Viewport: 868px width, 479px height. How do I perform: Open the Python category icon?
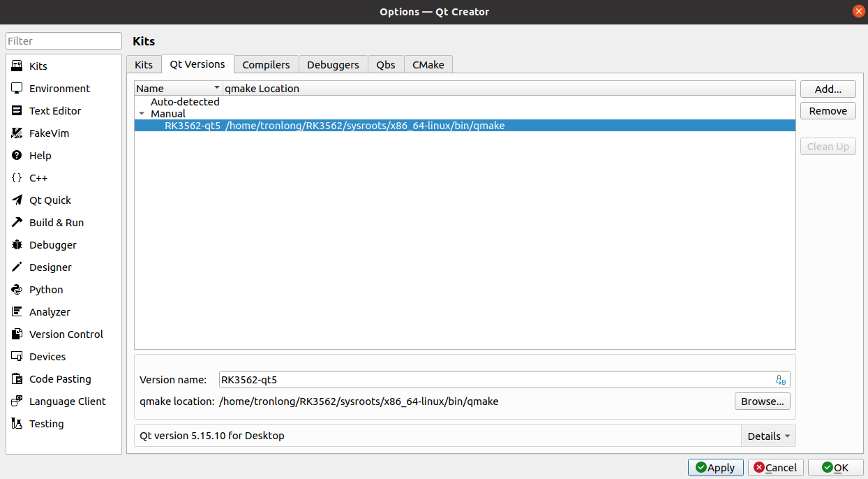17,290
